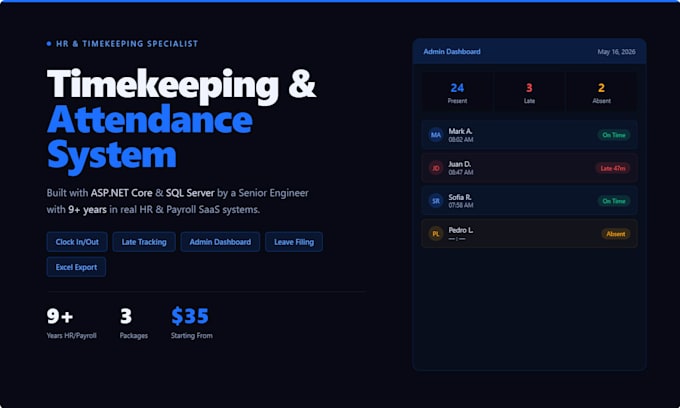Click the 3 Late stat card
Screen dimensions: 680x408
(529, 92)
